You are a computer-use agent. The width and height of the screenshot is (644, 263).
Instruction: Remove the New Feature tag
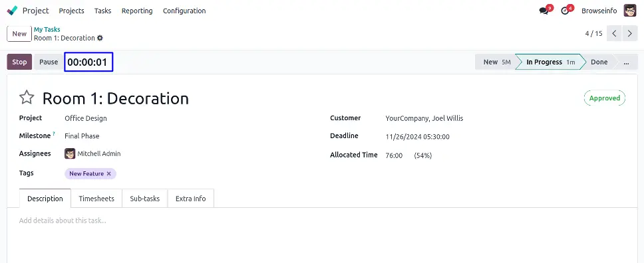click(x=109, y=173)
